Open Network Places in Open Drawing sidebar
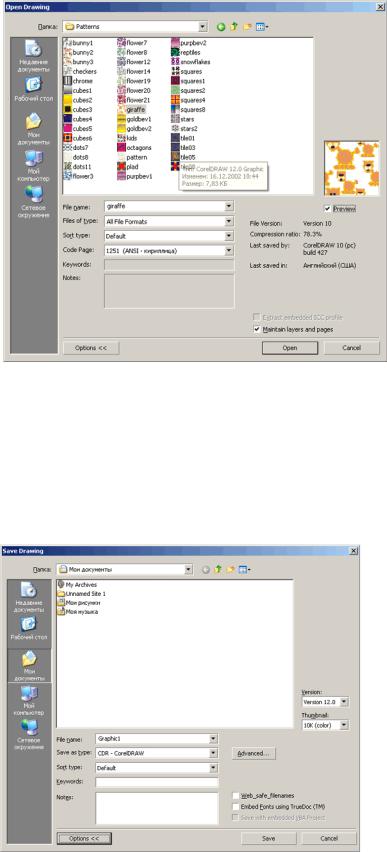The image size is (387, 852). point(34,202)
